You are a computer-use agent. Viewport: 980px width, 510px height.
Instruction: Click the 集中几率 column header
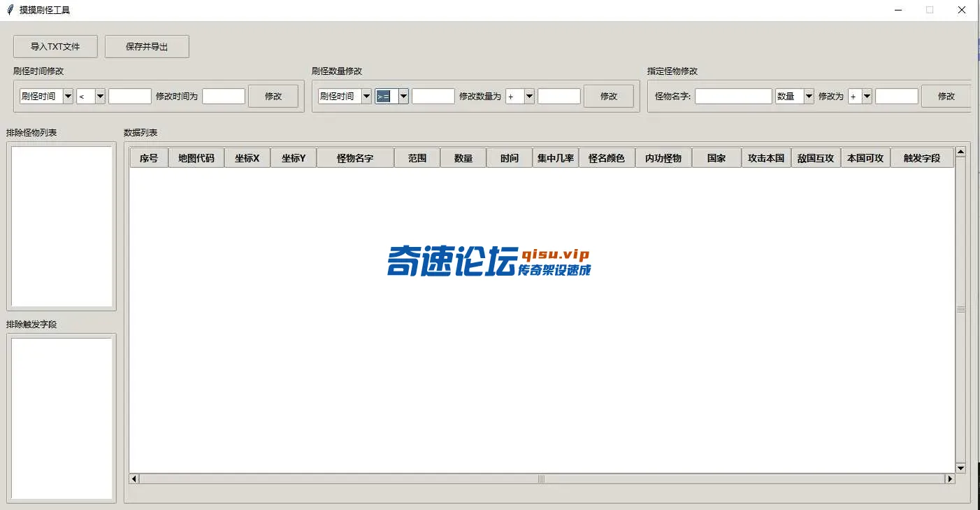tap(556, 158)
